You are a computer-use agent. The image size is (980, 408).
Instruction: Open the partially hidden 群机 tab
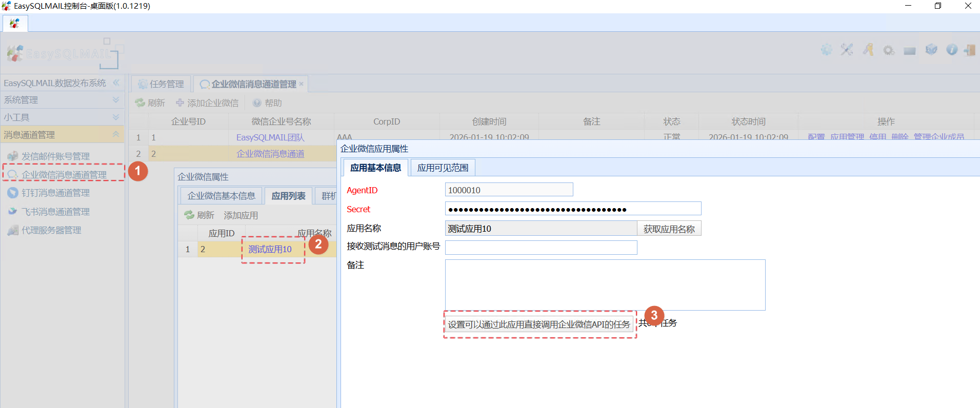tap(326, 196)
